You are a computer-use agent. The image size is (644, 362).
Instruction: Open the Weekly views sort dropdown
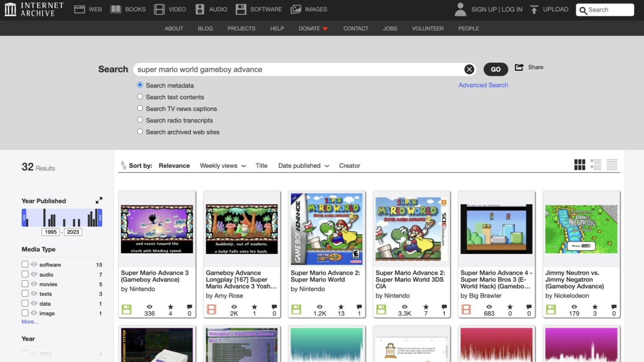tap(222, 165)
